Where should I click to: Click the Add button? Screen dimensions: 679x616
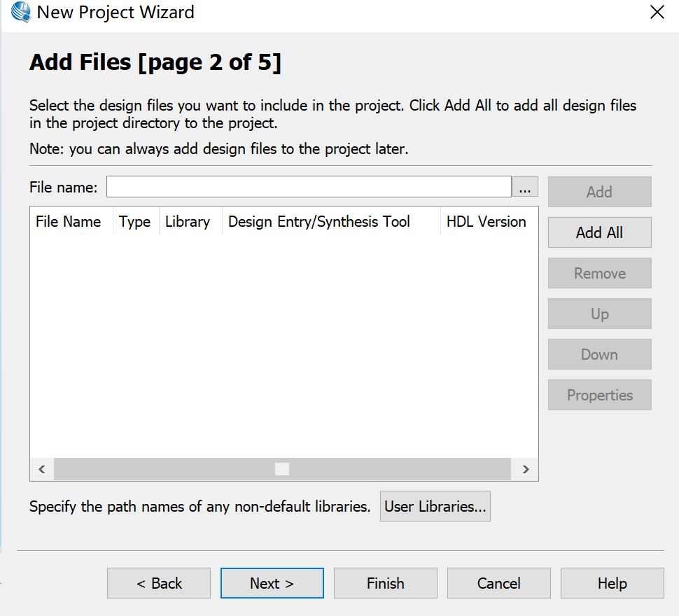[599, 192]
